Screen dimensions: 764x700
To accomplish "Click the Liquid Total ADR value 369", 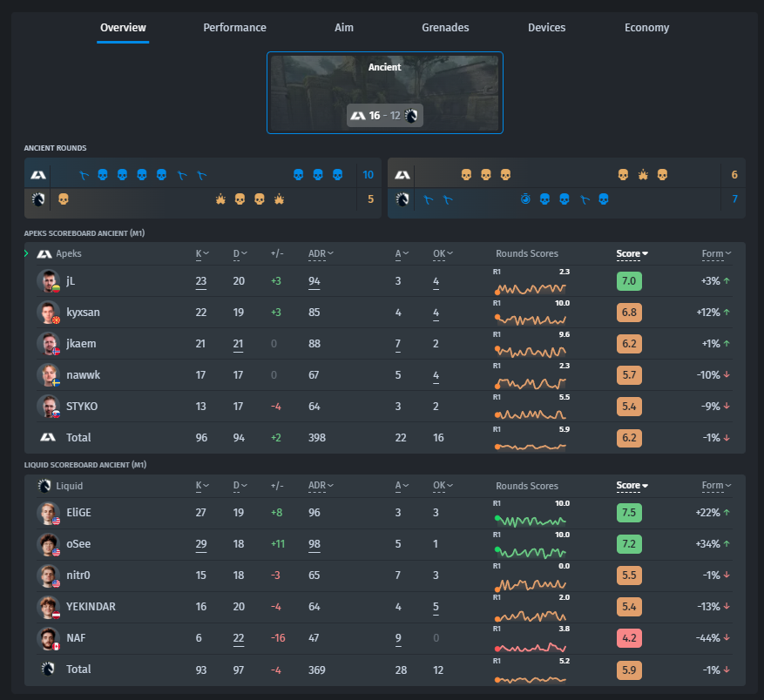I will [317, 670].
